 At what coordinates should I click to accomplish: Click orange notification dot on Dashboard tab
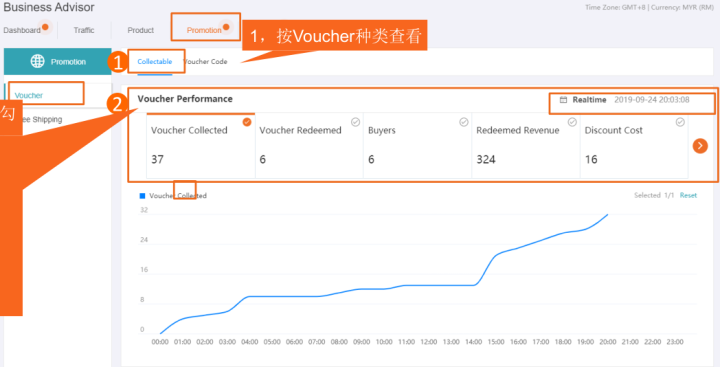[x=45, y=27]
